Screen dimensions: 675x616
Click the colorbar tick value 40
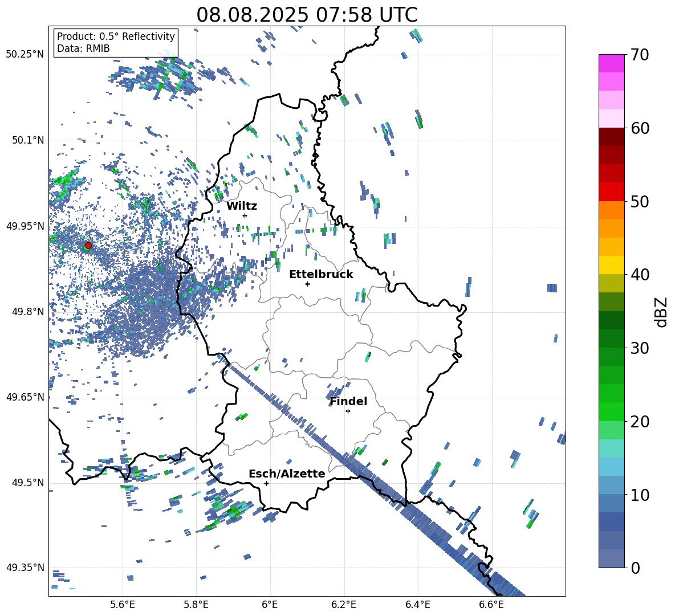coord(640,275)
